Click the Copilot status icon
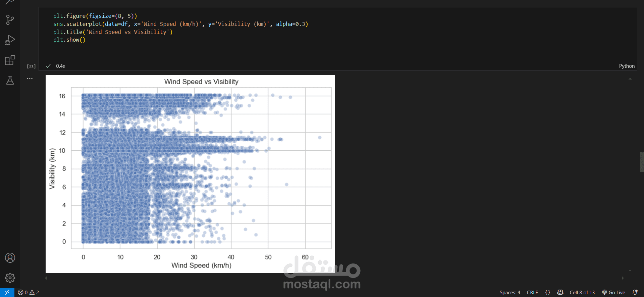Screen dimensions: 644x297 (x=560, y=292)
